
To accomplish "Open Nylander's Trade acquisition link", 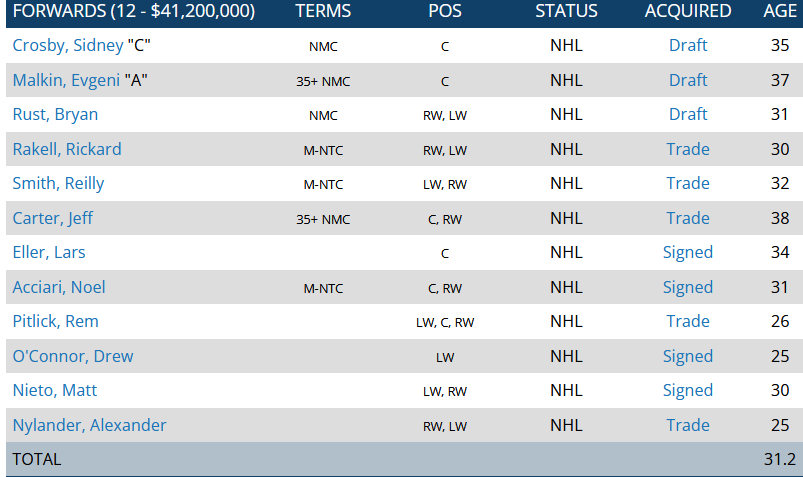I will coord(688,425).
